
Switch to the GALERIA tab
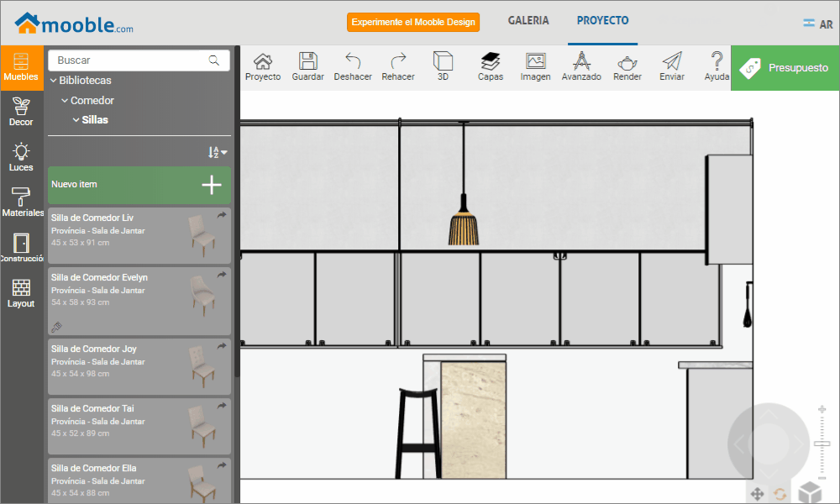528,20
